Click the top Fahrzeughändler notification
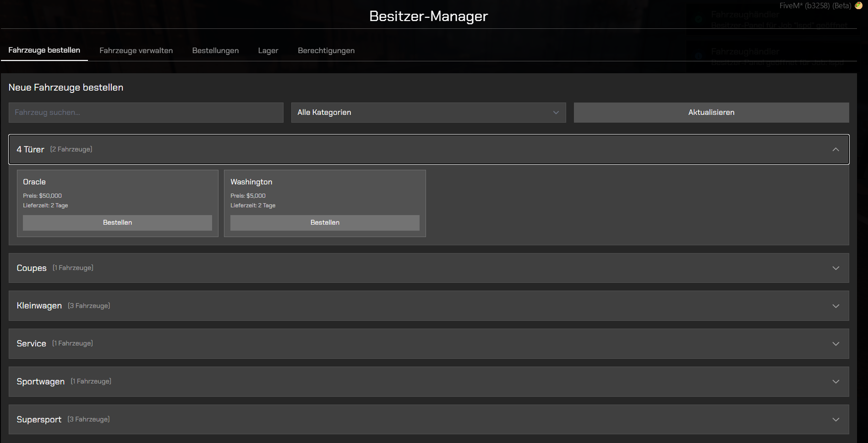Screen dimensions: 868x443 click(x=774, y=19)
